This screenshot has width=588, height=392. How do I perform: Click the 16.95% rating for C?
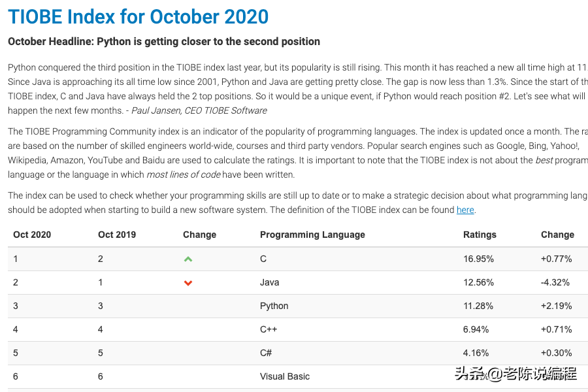click(x=478, y=259)
